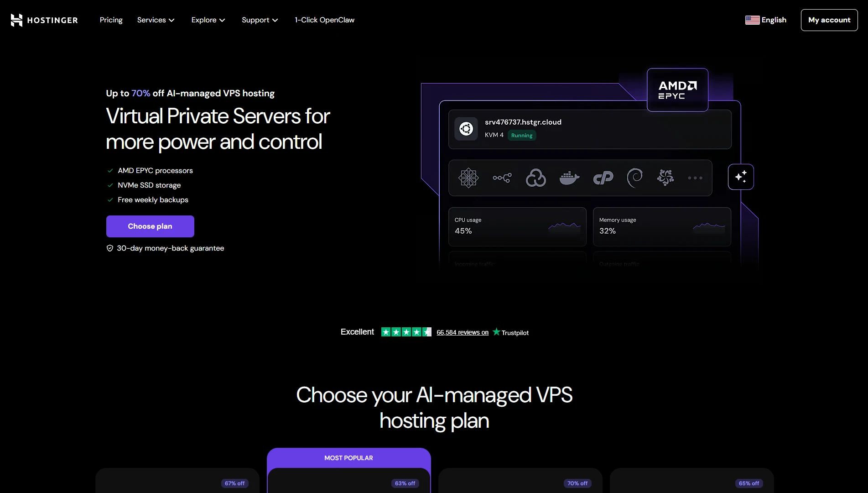
Task: Open My account
Action: tap(829, 20)
